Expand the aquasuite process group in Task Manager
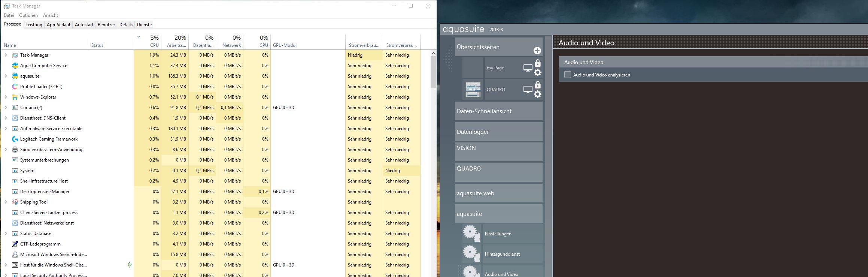 6,76
